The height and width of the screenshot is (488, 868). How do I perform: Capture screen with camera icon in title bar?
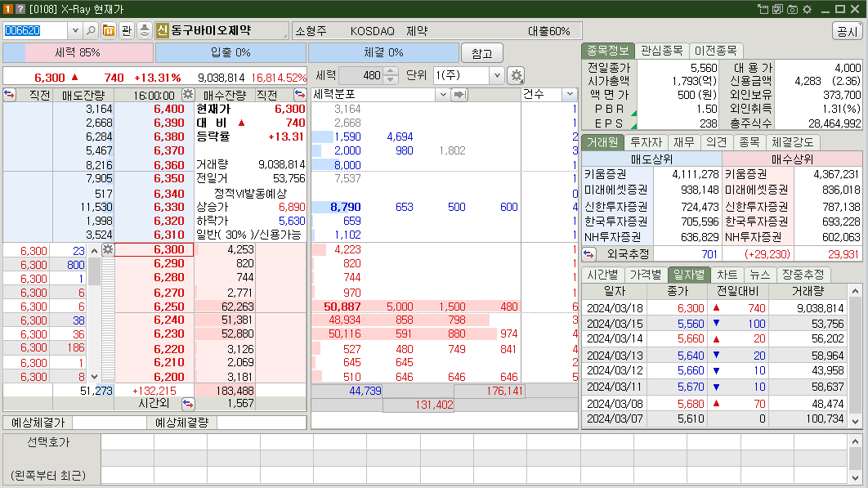click(792, 9)
